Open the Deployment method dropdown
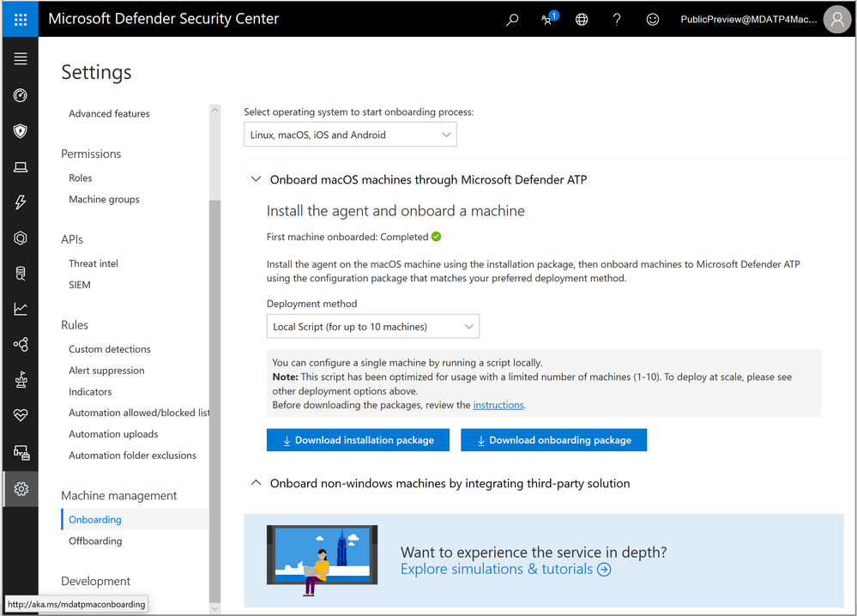Viewport: 857px width, 616px height. point(373,326)
